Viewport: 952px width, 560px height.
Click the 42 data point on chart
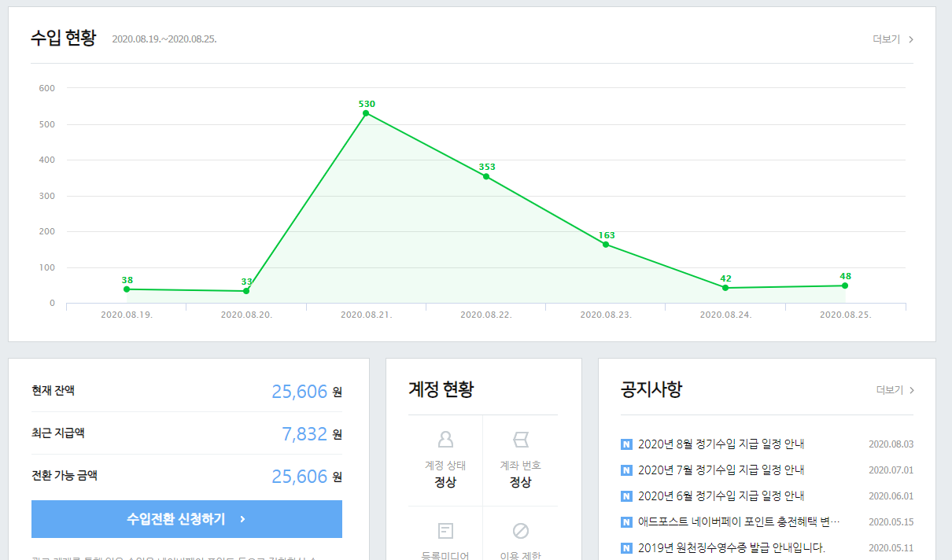(x=725, y=288)
